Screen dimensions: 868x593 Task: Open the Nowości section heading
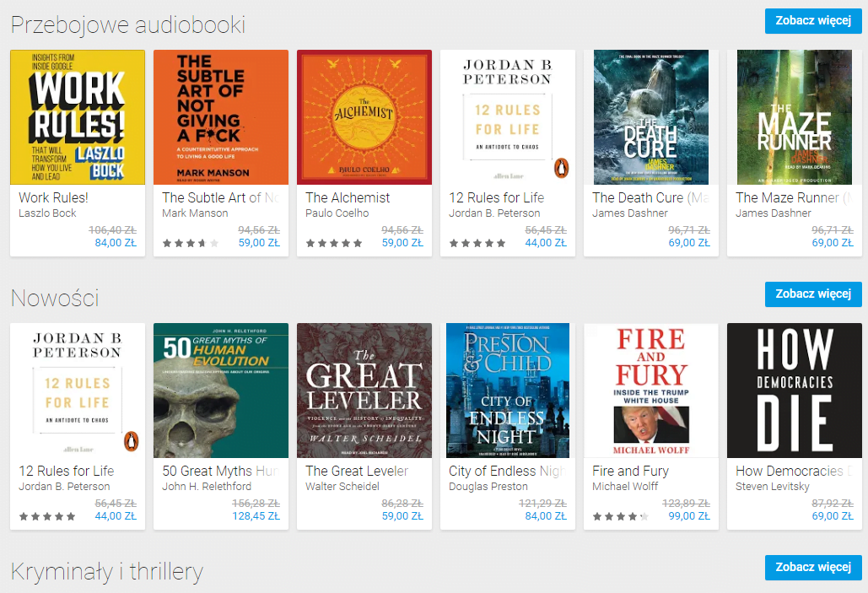pyautogui.click(x=55, y=299)
